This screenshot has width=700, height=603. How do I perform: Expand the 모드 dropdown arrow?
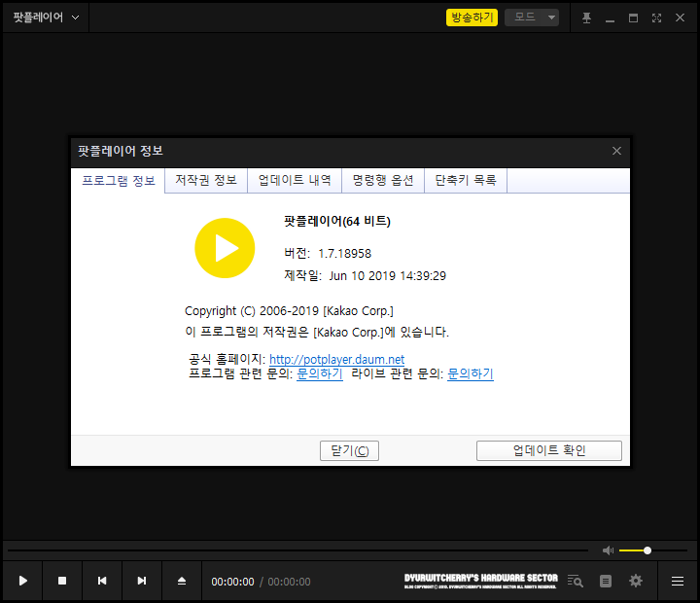click(552, 18)
